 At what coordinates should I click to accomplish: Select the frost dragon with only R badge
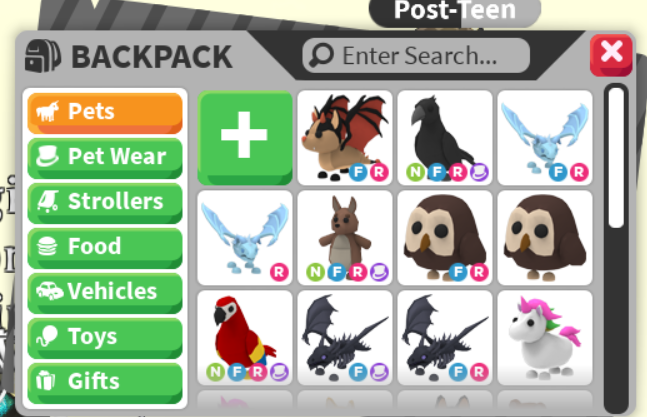(245, 238)
